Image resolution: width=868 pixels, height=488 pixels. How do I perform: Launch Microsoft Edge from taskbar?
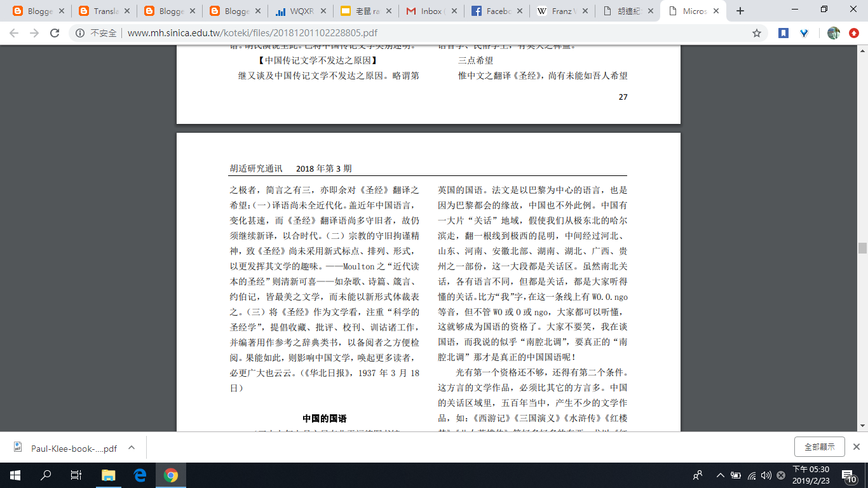pyautogui.click(x=140, y=475)
